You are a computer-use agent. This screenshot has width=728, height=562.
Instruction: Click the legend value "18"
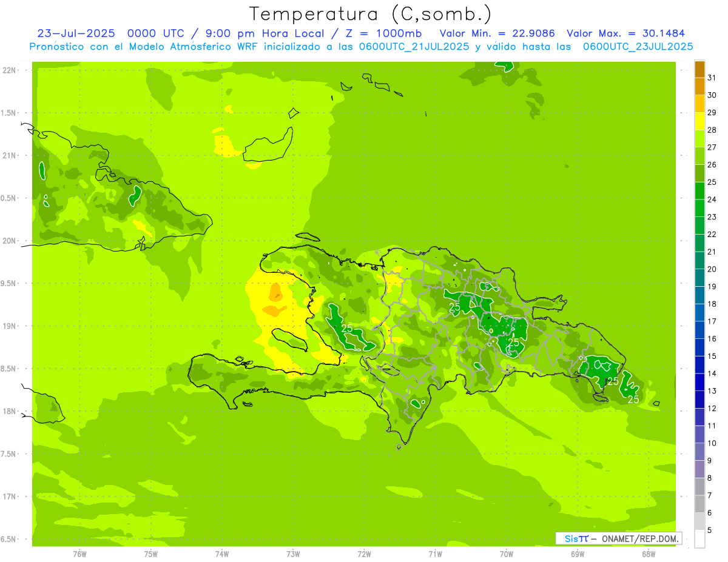[712, 304]
